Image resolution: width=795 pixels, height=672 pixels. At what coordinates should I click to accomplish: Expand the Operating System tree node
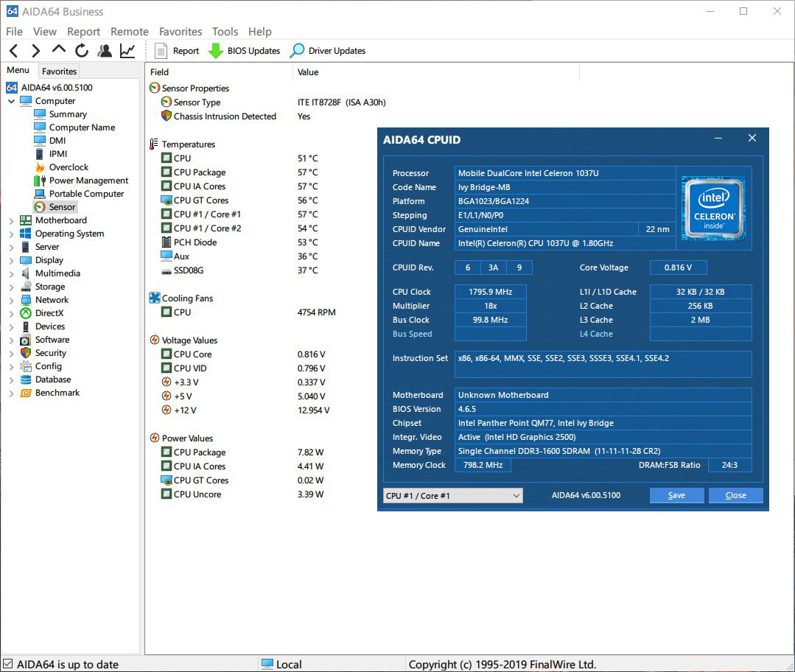point(11,234)
